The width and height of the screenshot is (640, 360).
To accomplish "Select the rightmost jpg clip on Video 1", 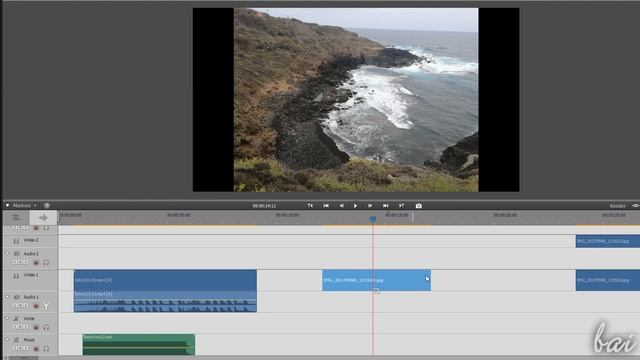I will [608, 280].
